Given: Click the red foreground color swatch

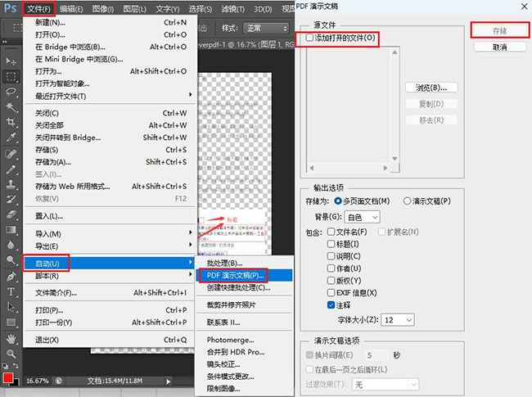Looking at the screenshot, I should 8,377.
